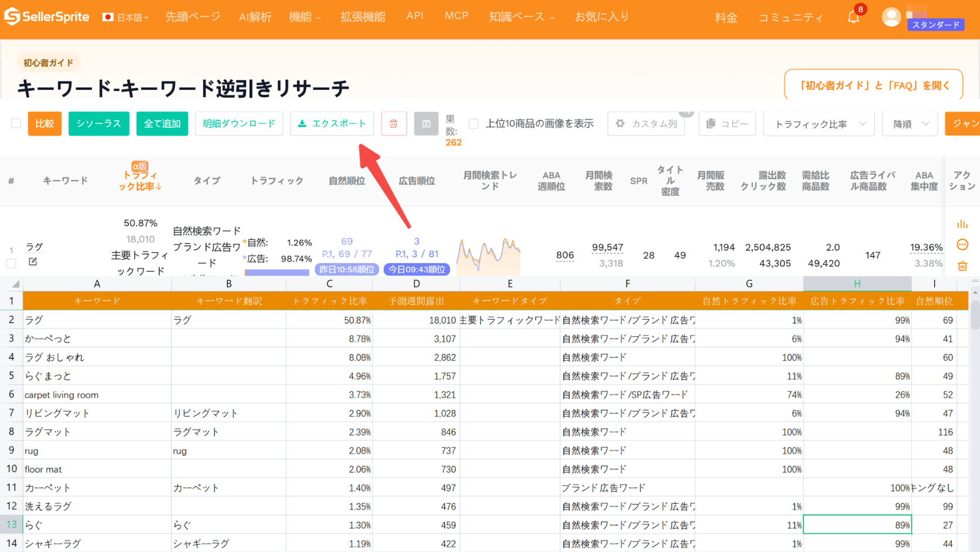Click the bar chart icon for ラグ row
Screen dimensions: 980x552
pyautogui.click(x=962, y=224)
